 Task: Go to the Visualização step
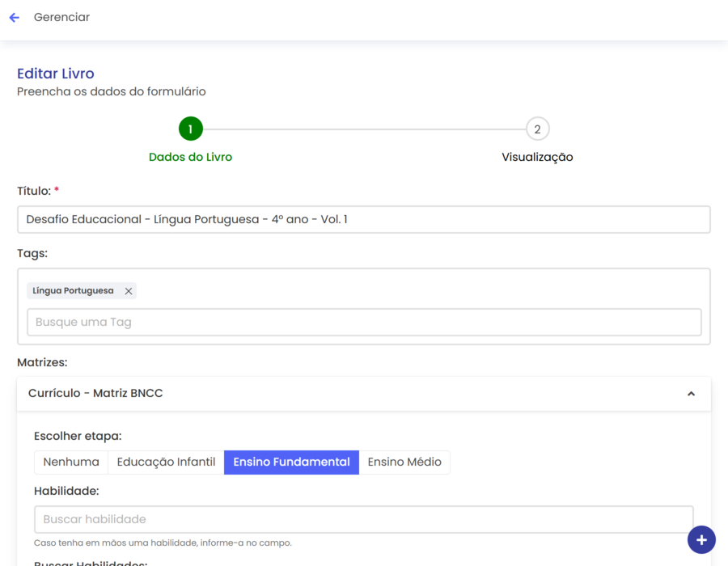coord(537,158)
